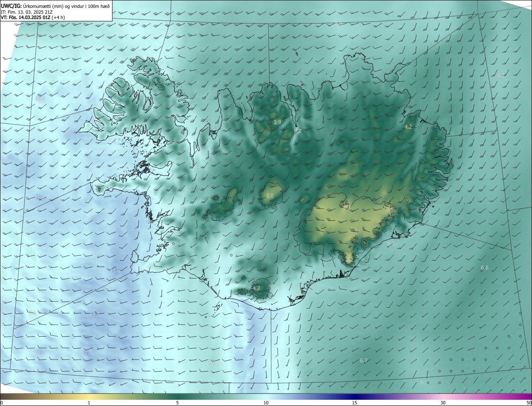Click the 3.0 value on the central glacier
This screenshot has width=532, height=406.
click(269, 196)
